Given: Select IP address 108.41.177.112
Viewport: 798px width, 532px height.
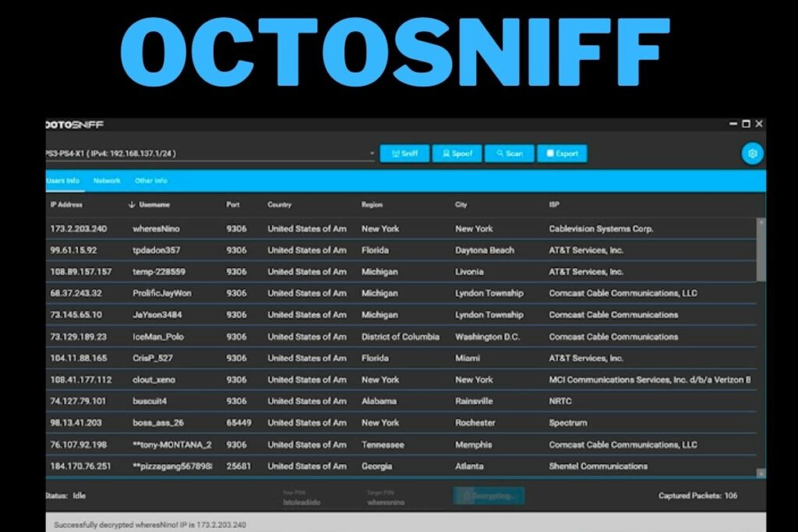Looking at the screenshot, I should pos(81,379).
